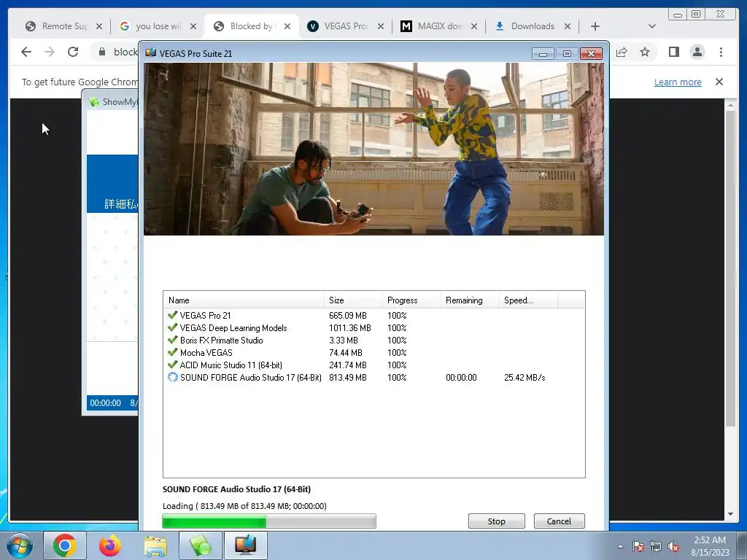Viewport: 747px width, 560px height.
Task: Click the Action Center flag tray icon
Action: 638,546
